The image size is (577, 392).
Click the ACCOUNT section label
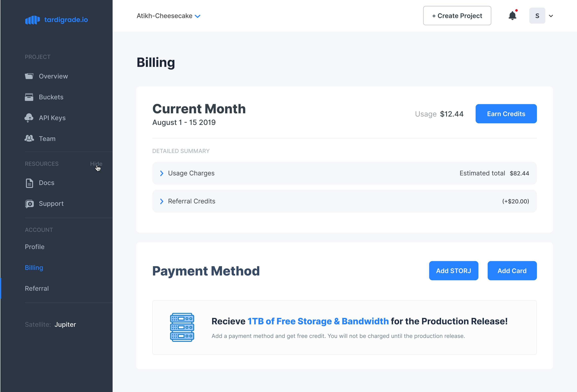click(39, 230)
